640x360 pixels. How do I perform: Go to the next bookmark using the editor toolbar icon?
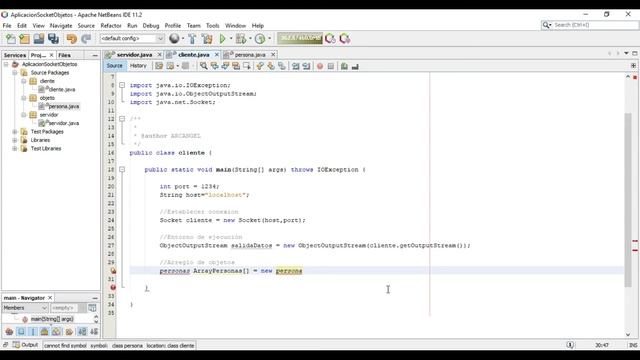[x=271, y=66]
